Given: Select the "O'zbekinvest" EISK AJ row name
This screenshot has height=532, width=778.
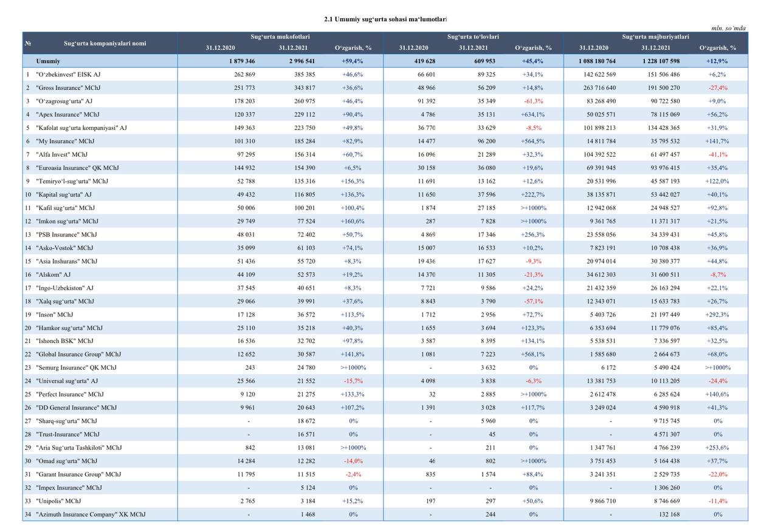Looking at the screenshot, I should tap(68, 75).
